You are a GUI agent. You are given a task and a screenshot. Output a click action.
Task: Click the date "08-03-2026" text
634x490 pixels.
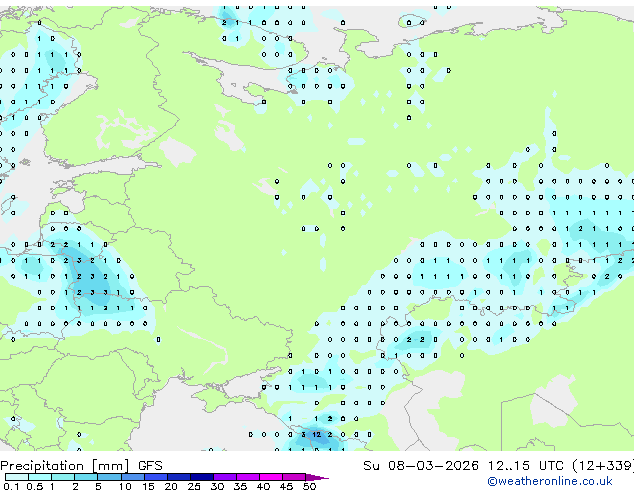pyautogui.click(x=433, y=466)
